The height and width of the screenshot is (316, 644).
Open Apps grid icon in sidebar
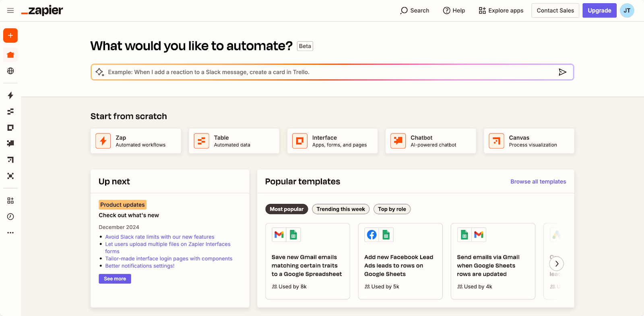click(x=10, y=200)
